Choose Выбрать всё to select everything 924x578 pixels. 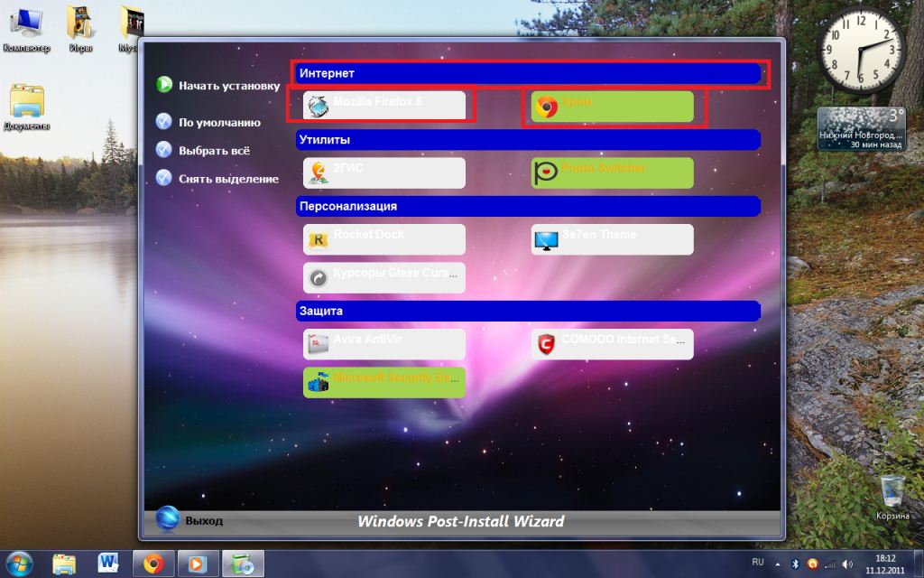pos(203,151)
